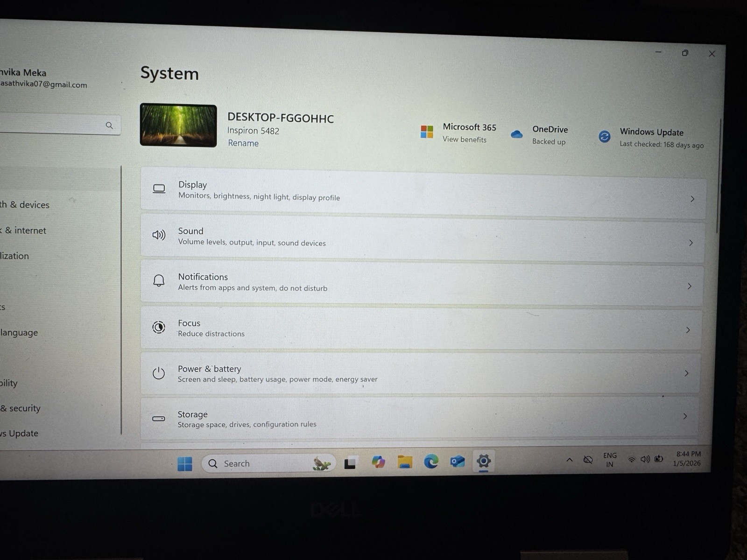Click the battery tray icon
This screenshot has height=560, width=747.
[x=659, y=459]
